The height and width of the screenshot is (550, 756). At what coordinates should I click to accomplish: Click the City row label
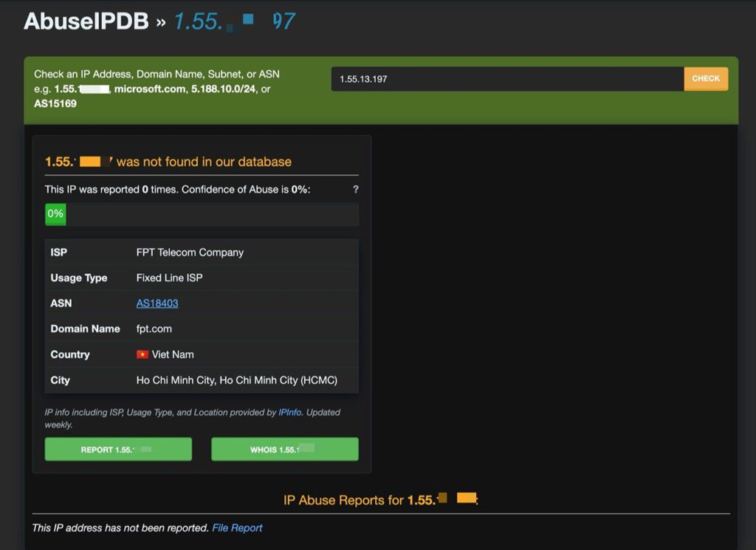tap(61, 380)
